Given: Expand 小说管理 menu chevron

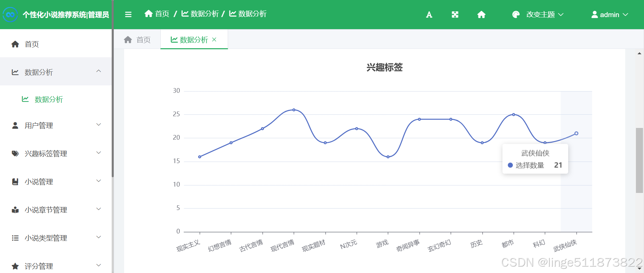Looking at the screenshot, I should [99, 181].
